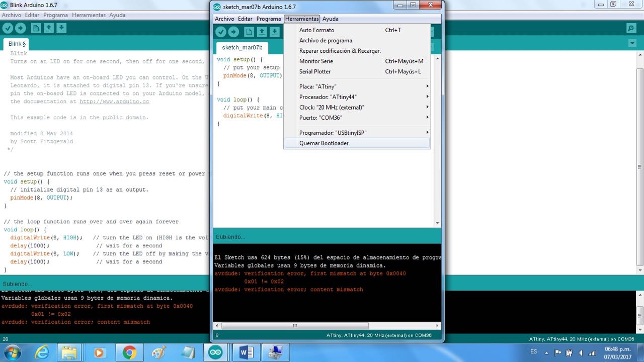Screen dimensions: 644x362
Task: Click the Action Center flag tray icon
Action: point(558,352)
